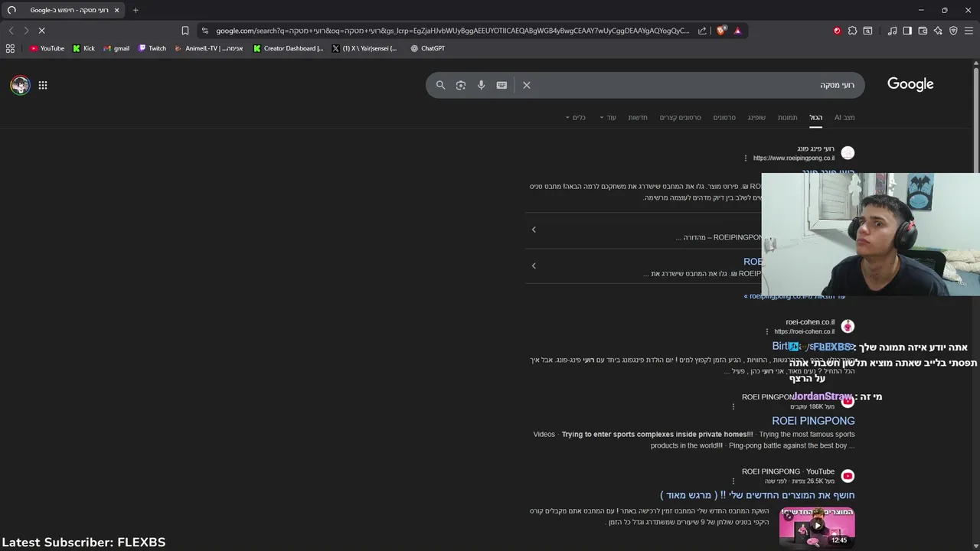Open site settings icon left of URL
Screen dimensions: 980x551
(x=204, y=31)
